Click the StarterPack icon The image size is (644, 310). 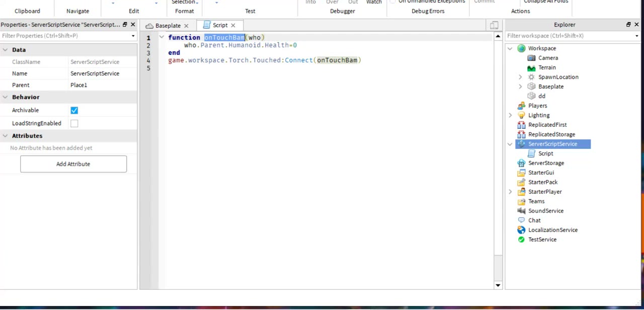click(521, 182)
